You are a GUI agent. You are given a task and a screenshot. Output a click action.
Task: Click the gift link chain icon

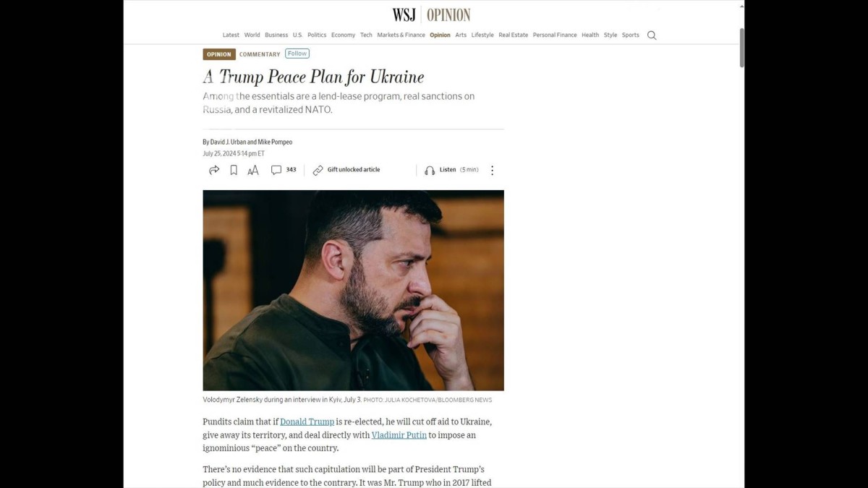(318, 170)
